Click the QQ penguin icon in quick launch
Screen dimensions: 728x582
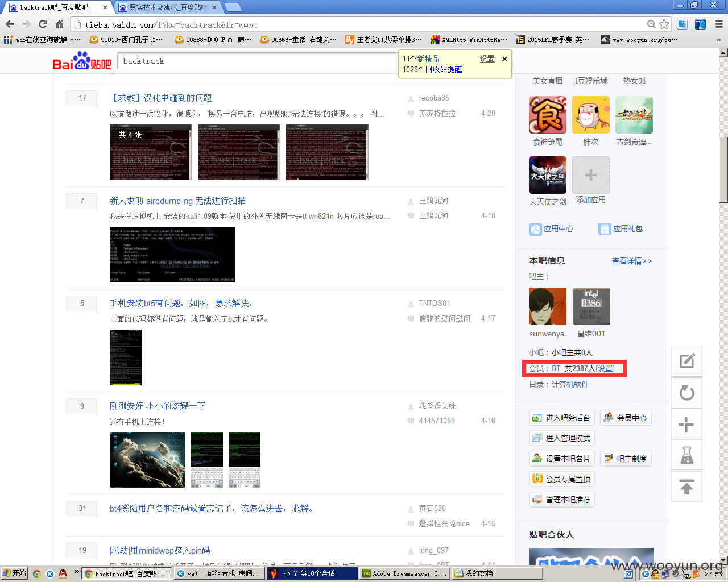tap(63, 574)
